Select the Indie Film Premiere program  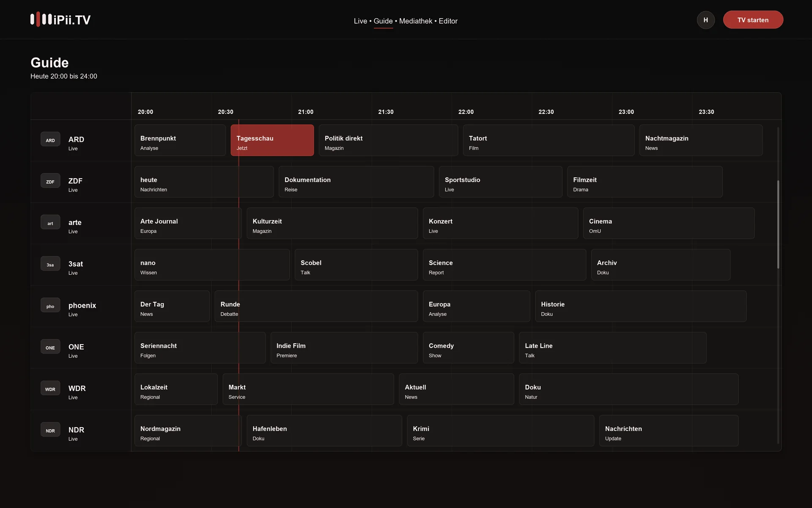point(344,348)
